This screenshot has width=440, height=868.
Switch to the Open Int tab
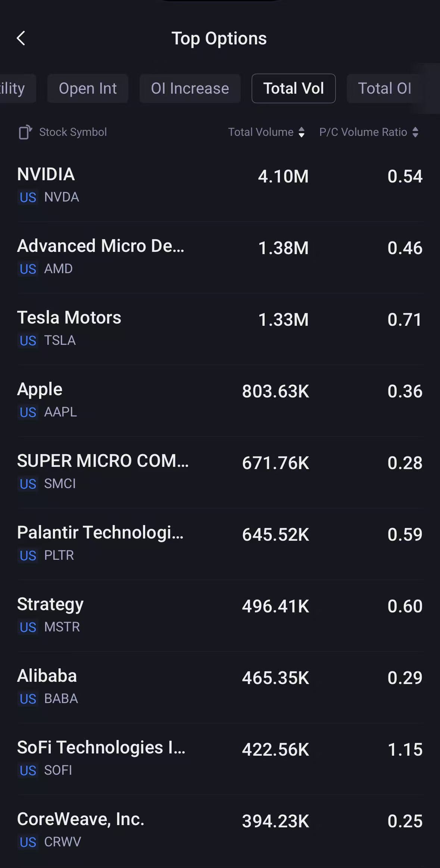88,88
